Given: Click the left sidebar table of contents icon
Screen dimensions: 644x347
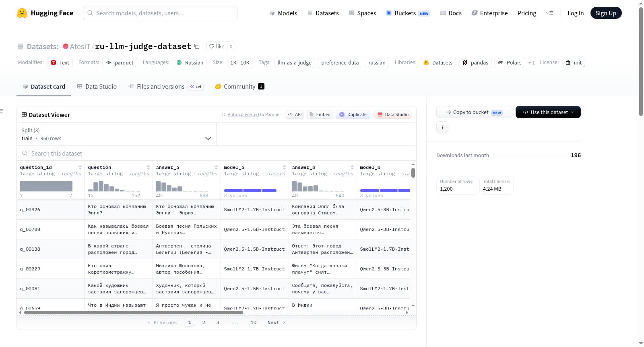Looking at the screenshot, I should coord(2,111).
